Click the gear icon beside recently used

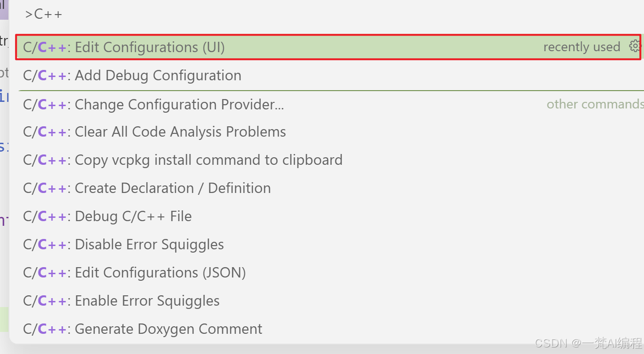click(x=635, y=46)
